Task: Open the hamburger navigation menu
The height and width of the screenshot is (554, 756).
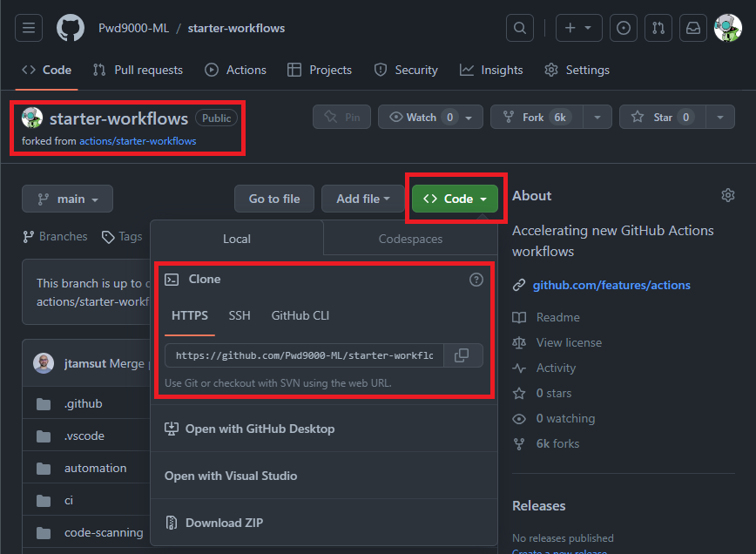Action: click(x=29, y=28)
